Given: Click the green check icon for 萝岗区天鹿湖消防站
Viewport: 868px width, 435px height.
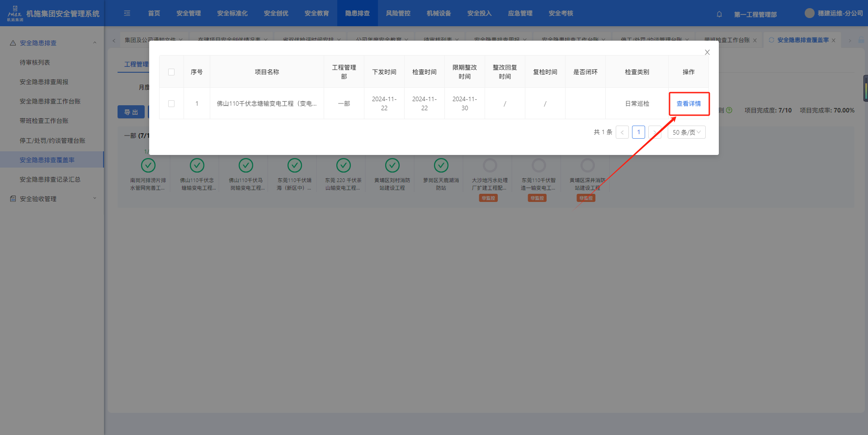Looking at the screenshot, I should (441, 165).
